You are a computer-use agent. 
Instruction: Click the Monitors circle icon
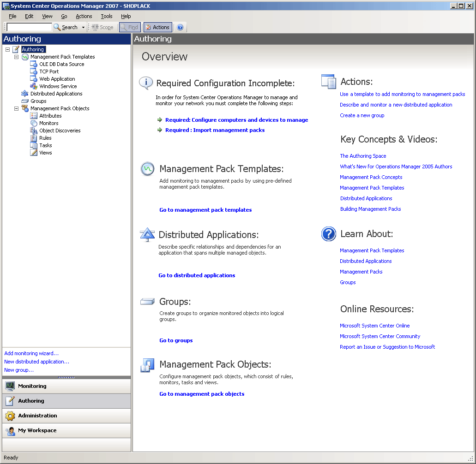tap(34, 123)
